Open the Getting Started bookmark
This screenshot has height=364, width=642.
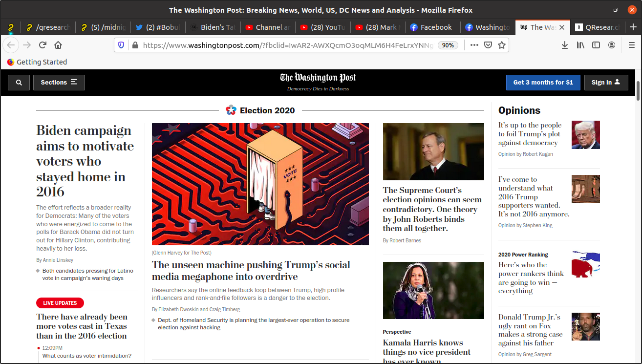tap(37, 62)
